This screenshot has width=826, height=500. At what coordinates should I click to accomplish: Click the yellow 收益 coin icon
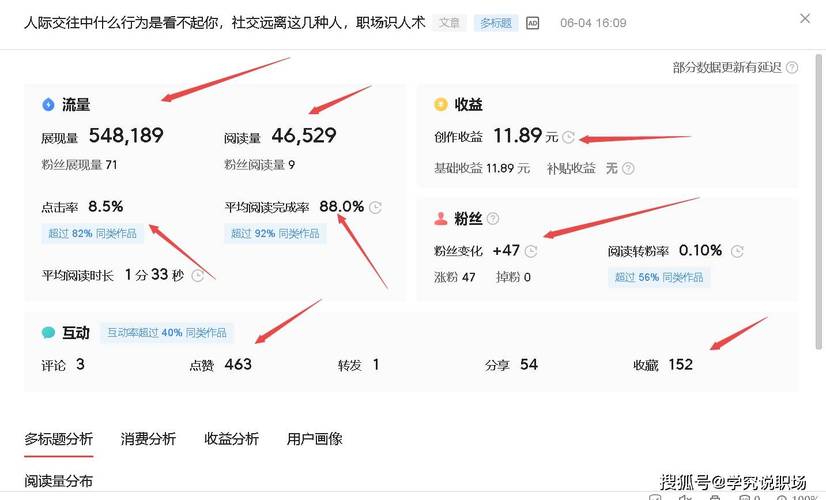click(440, 104)
